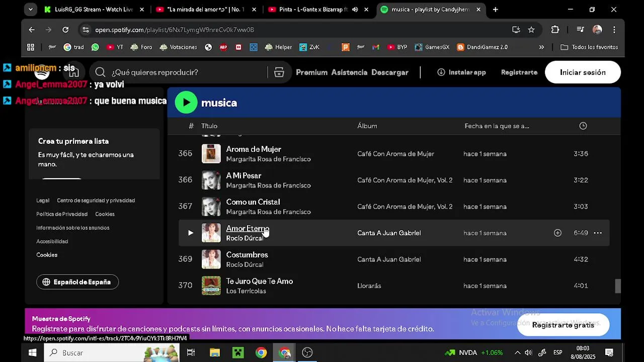
Task: Click Regístrarte gratis button
Action: click(x=563, y=325)
